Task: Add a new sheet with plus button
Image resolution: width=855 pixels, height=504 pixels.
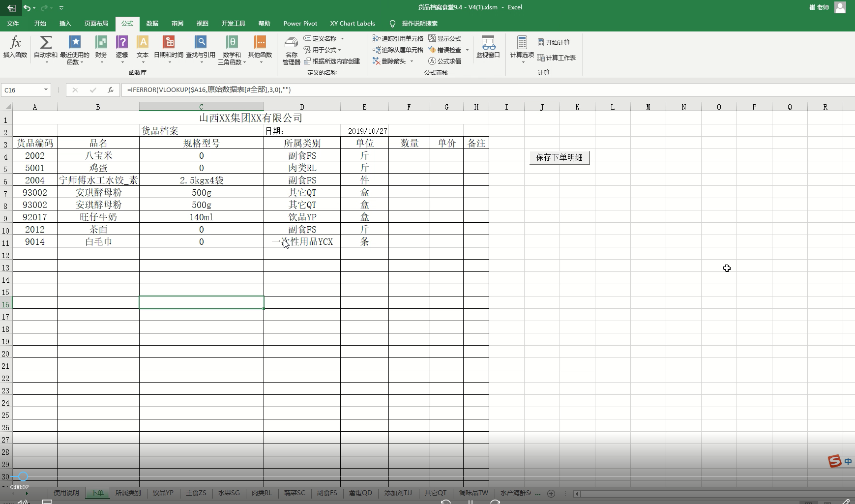Action: 551,493
